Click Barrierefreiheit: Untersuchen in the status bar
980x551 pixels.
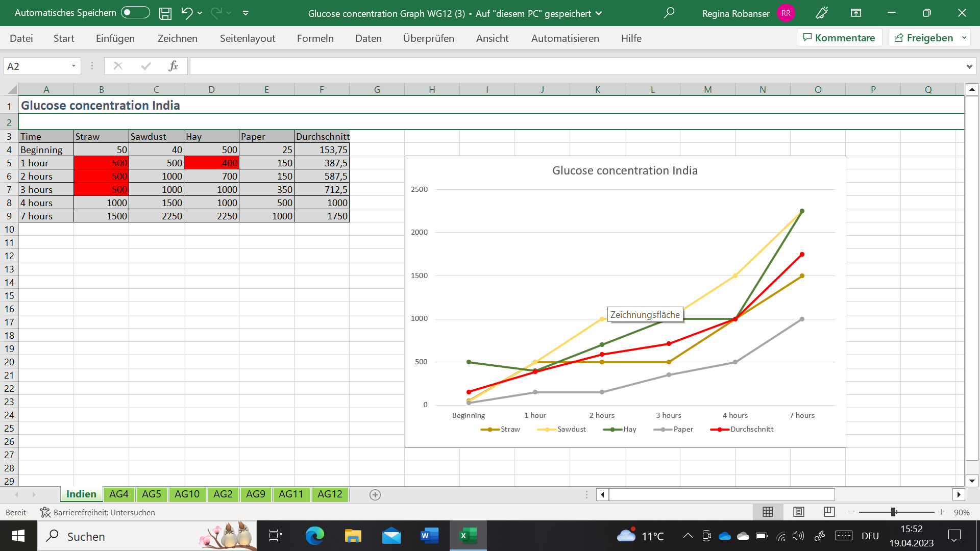[98, 512]
